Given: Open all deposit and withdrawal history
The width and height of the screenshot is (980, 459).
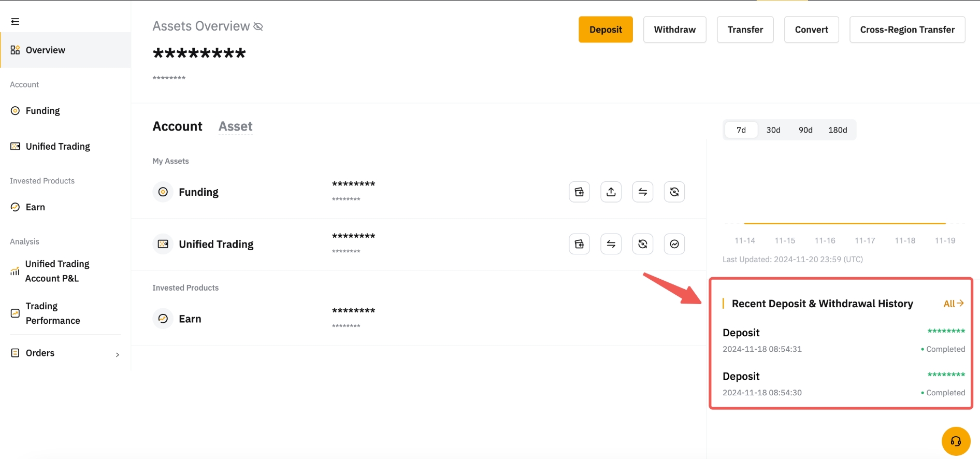Looking at the screenshot, I should [953, 304].
